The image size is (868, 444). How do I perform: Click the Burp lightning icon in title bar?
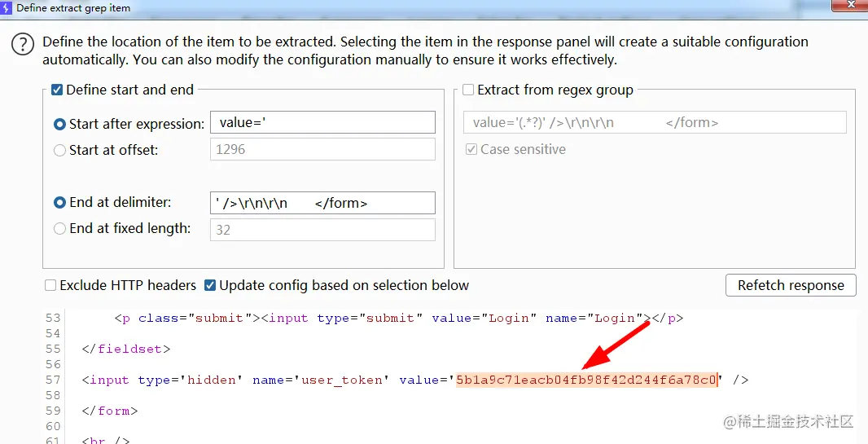[6, 8]
